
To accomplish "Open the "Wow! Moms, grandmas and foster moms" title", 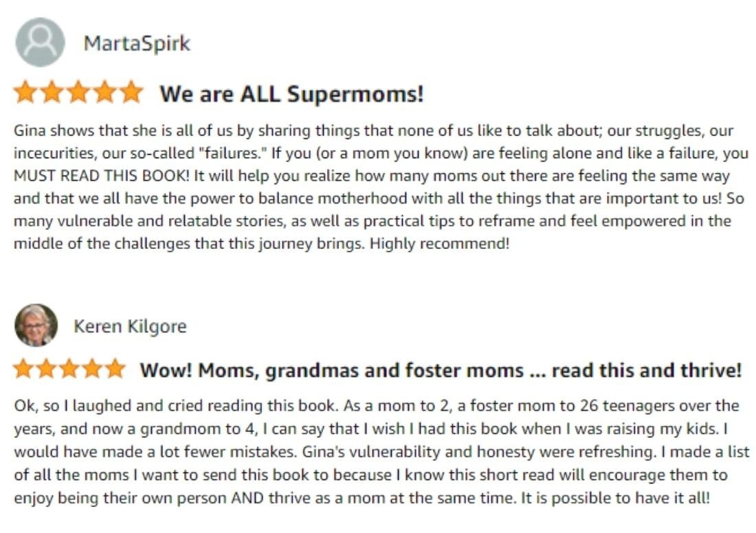I will click(x=441, y=371).
